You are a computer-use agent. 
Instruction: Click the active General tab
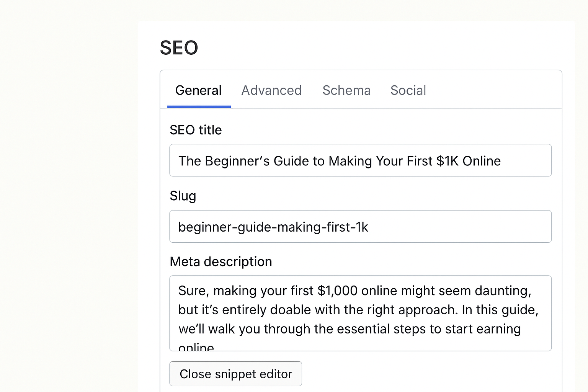(x=198, y=90)
